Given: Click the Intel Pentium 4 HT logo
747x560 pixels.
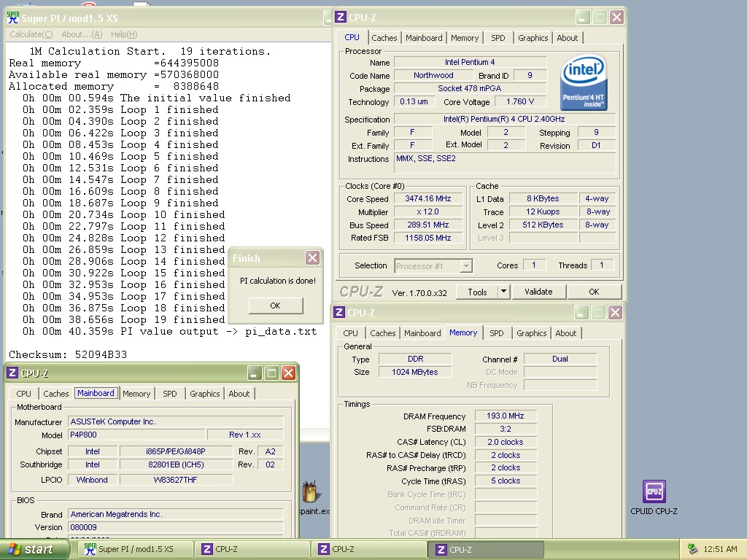Looking at the screenshot, I should (x=584, y=82).
